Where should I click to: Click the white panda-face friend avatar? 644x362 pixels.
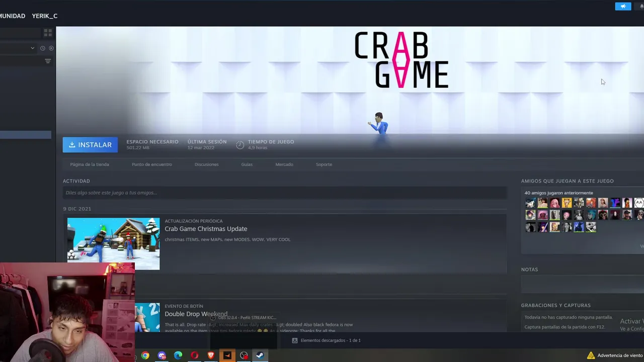click(639, 203)
